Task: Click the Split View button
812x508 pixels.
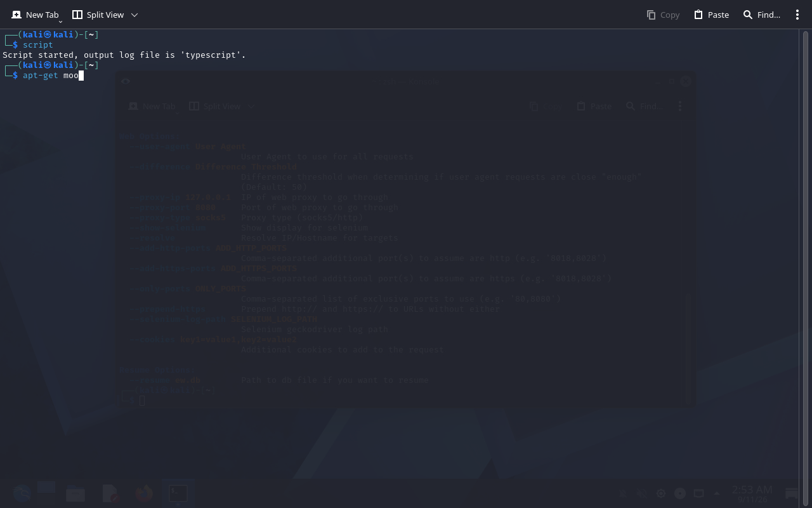Action: click(x=98, y=15)
